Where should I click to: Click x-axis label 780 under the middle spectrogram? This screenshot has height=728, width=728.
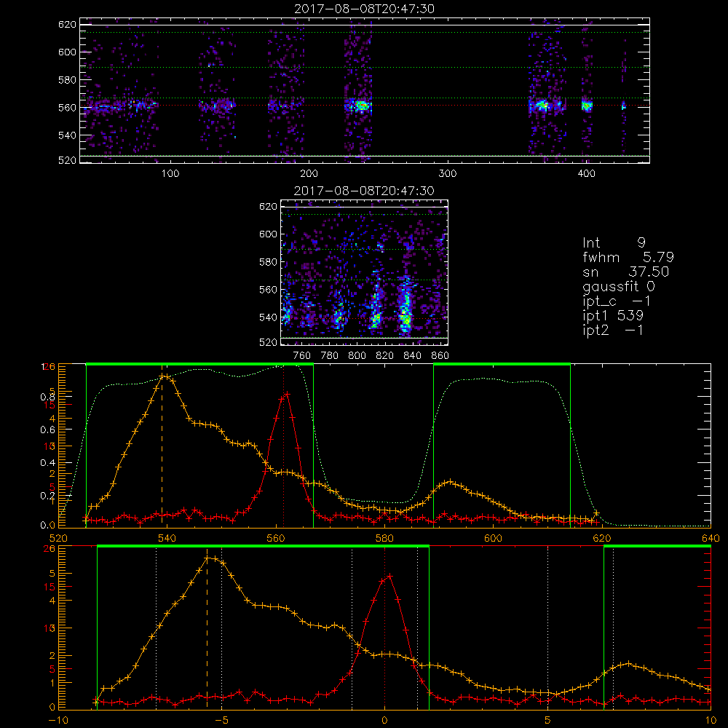point(330,356)
